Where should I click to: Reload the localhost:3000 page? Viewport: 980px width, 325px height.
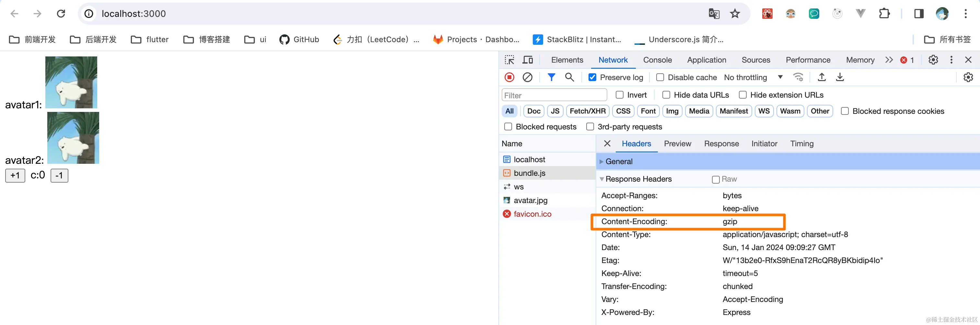[61, 14]
